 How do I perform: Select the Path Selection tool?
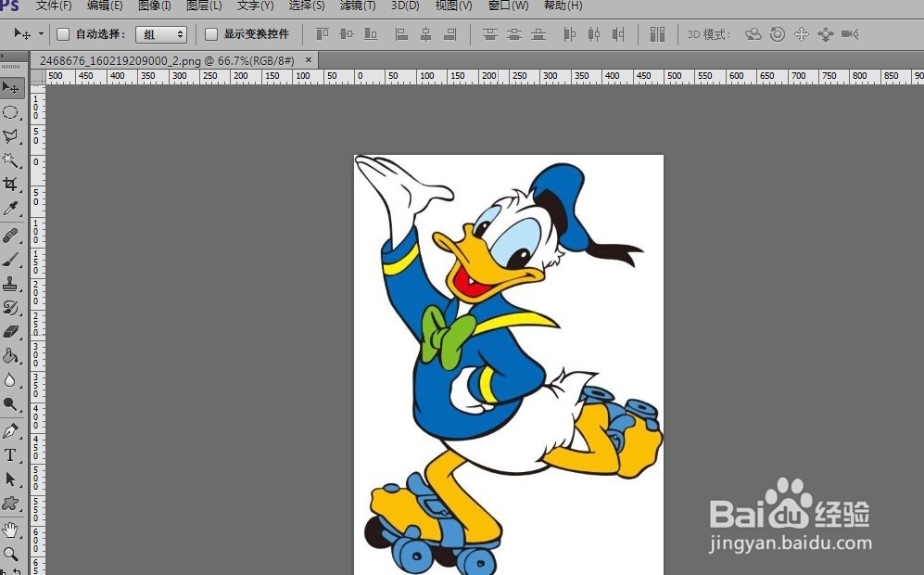tap(11, 479)
